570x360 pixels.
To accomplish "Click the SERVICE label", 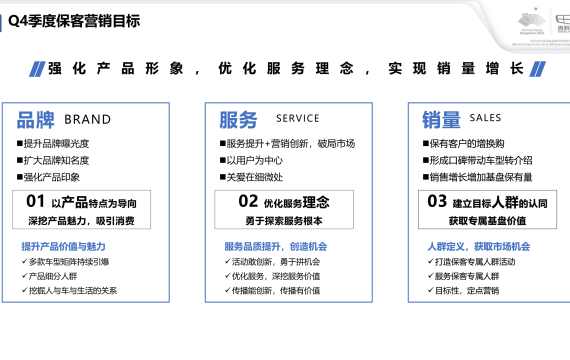I will [x=298, y=118].
